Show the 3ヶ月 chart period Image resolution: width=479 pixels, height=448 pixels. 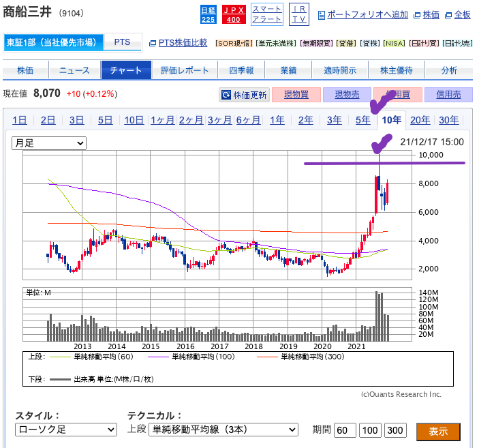219,120
